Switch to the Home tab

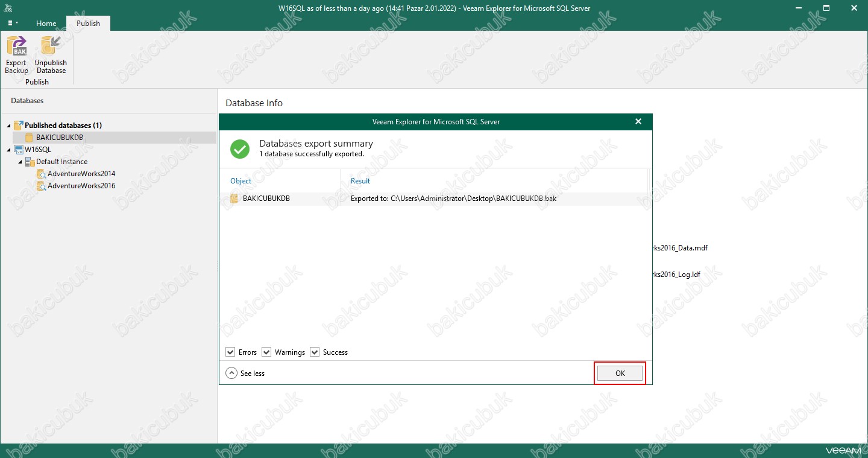point(46,23)
